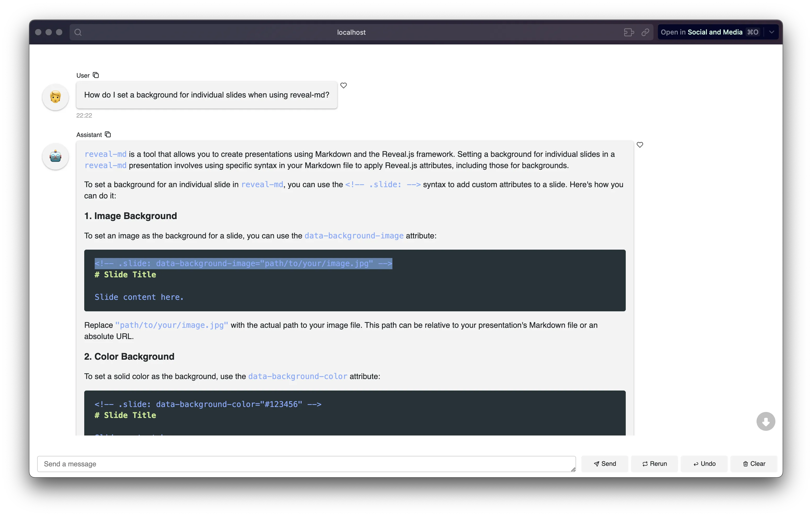812x516 pixels.
Task: Click the Rerun button
Action: 654,464
